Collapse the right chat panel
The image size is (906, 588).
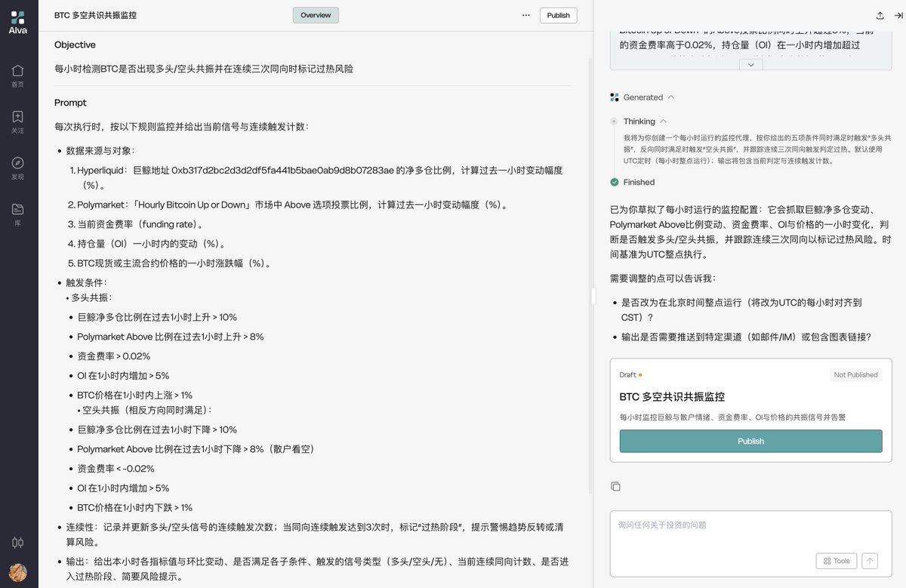point(898,15)
